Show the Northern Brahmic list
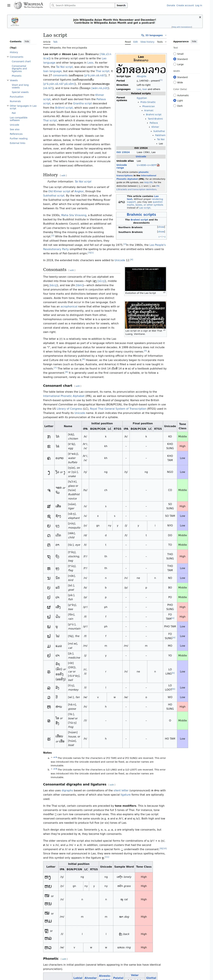213x980 pixels. [161, 227]
